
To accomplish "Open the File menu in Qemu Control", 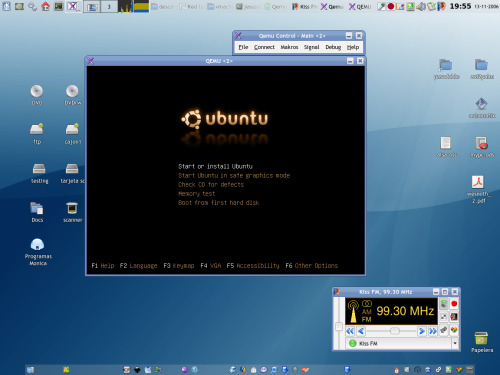I will point(243,47).
